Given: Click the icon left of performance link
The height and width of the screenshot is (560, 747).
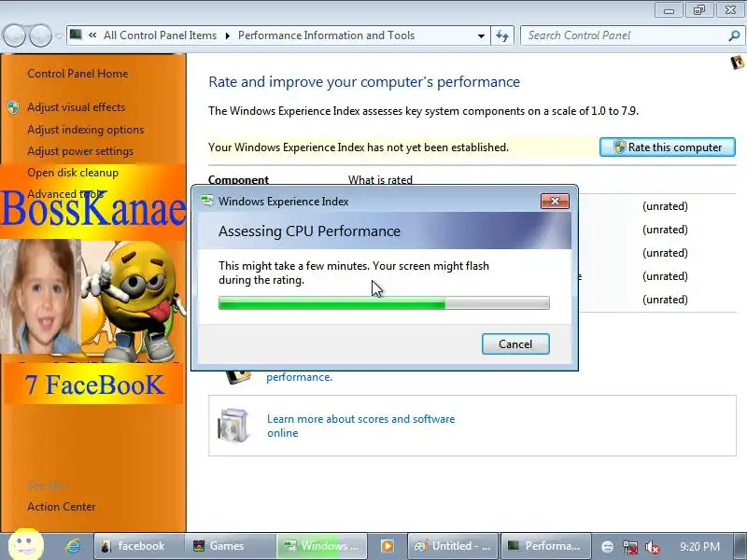Looking at the screenshot, I should click(x=238, y=377).
